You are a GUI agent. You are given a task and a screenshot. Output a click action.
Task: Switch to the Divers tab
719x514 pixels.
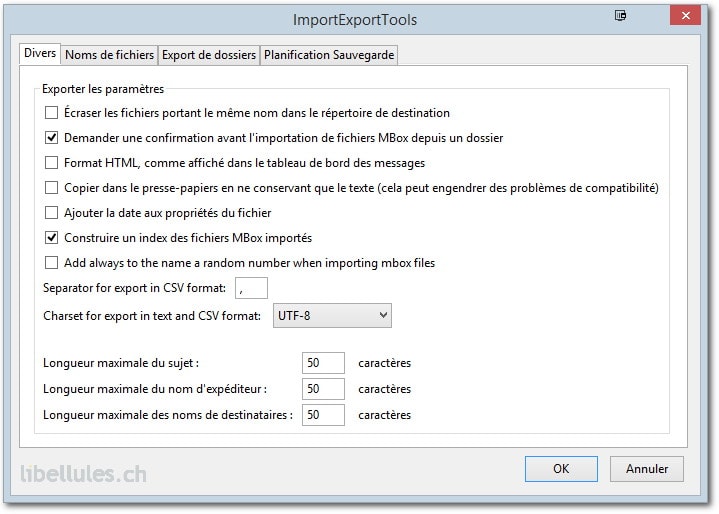pyautogui.click(x=40, y=53)
